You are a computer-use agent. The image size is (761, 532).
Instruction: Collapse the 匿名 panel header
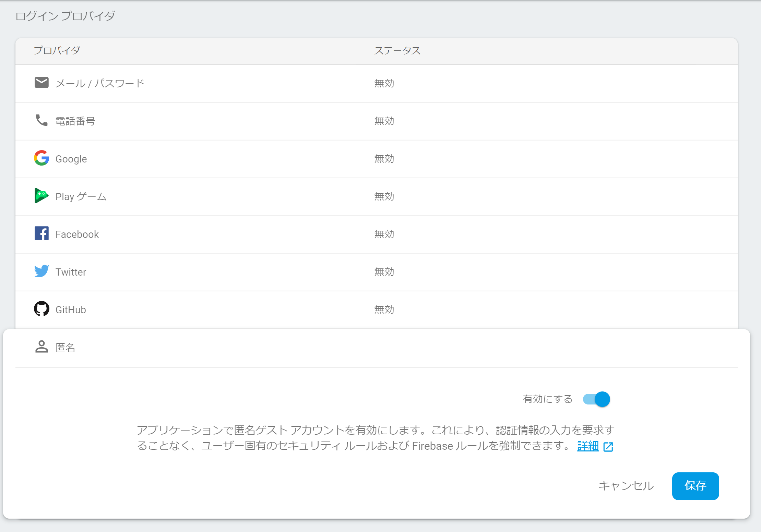click(x=65, y=348)
